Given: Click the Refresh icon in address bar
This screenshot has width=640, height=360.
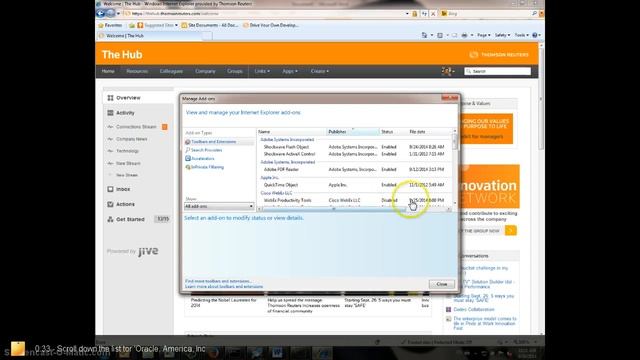Looking at the screenshot, I should [x=424, y=13].
